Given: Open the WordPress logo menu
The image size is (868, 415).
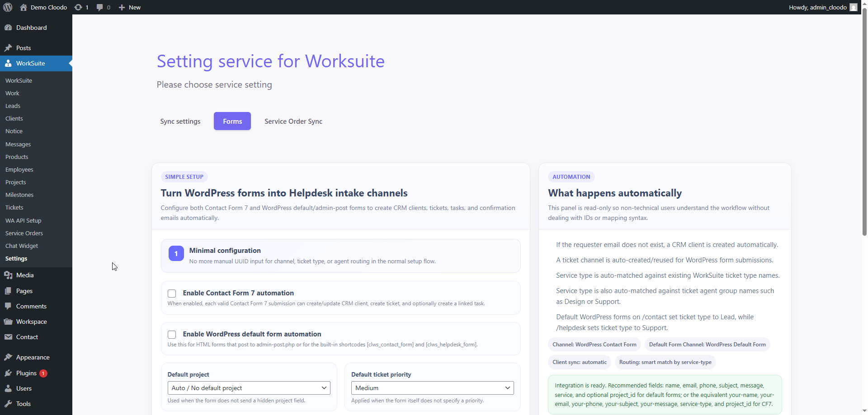Looking at the screenshot, I should 7,7.
